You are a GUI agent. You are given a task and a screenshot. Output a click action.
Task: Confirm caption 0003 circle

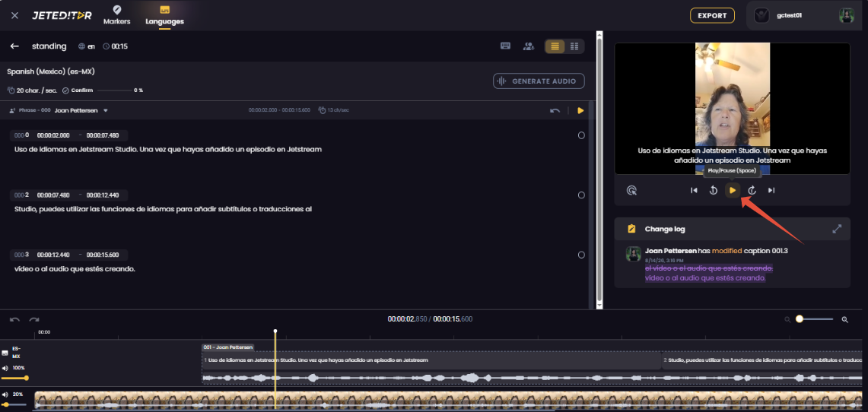point(581,255)
